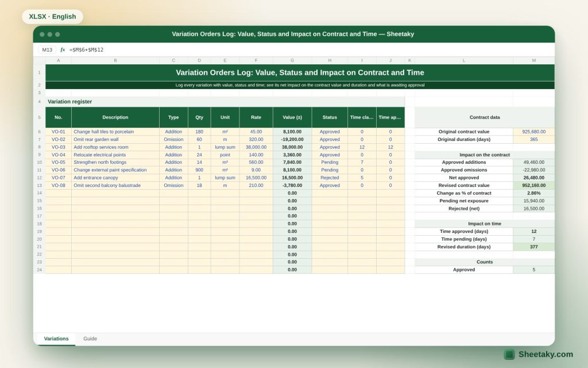Select rate cell 16,500.00 for VO-07
Viewport: 588px width, 368px height.
tap(256, 178)
